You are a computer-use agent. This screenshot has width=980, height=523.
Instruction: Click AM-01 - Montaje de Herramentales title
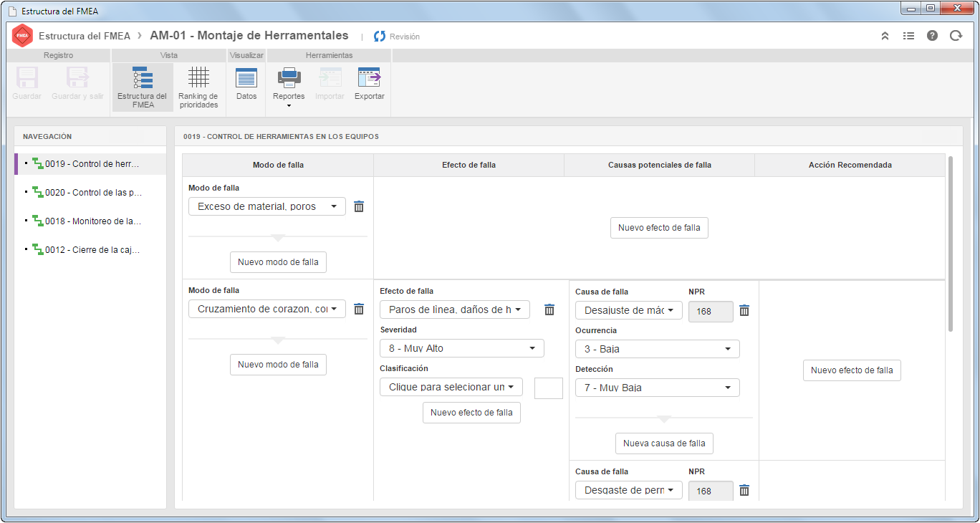point(249,36)
